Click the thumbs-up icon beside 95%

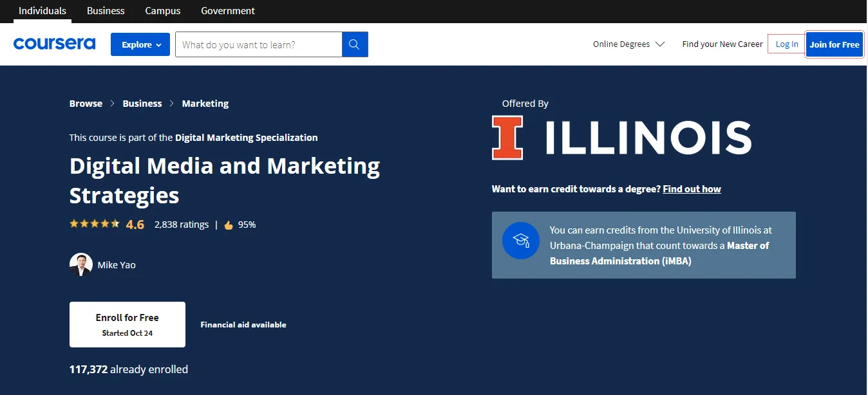pyautogui.click(x=229, y=225)
